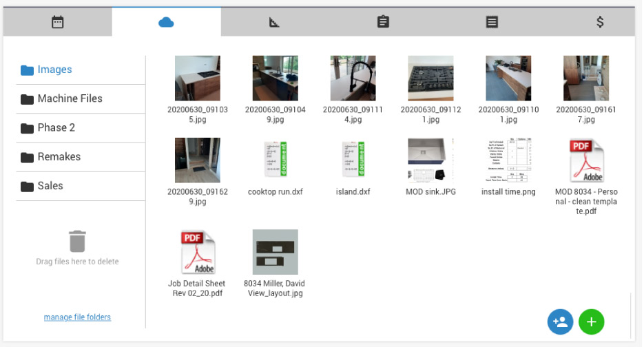Click the trash can delete icon
This screenshot has height=347, width=644.
click(x=77, y=242)
